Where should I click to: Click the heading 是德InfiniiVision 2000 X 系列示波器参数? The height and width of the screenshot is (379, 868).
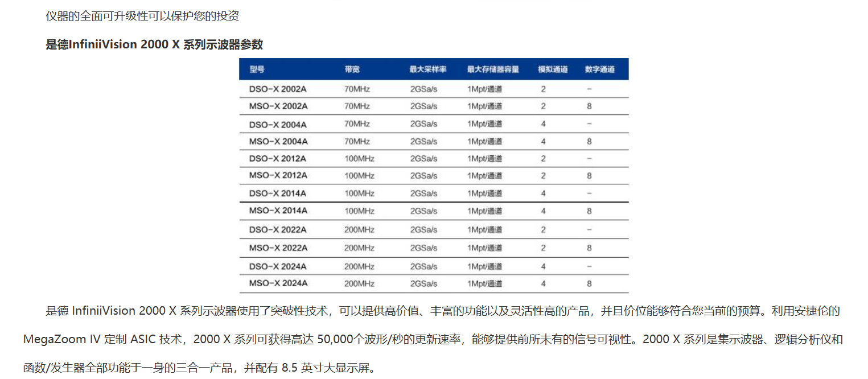pos(154,45)
